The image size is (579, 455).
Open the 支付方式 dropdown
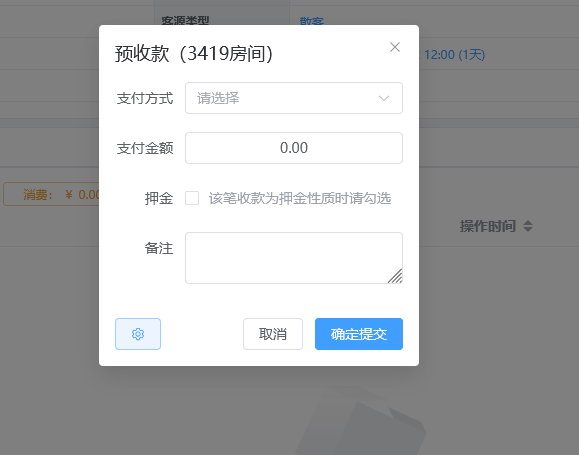tap(294, 98)
